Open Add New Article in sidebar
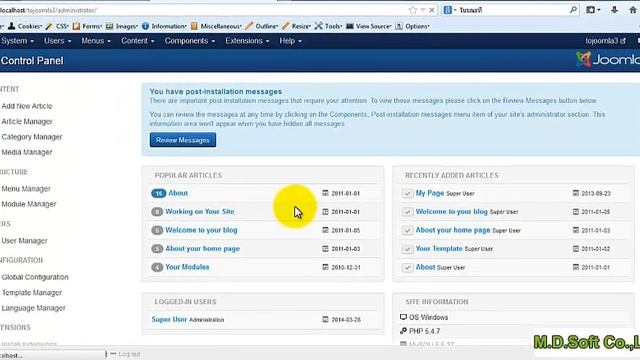This screenshot has width=640, height=360. pyautogui.click(x=27, y=106)
